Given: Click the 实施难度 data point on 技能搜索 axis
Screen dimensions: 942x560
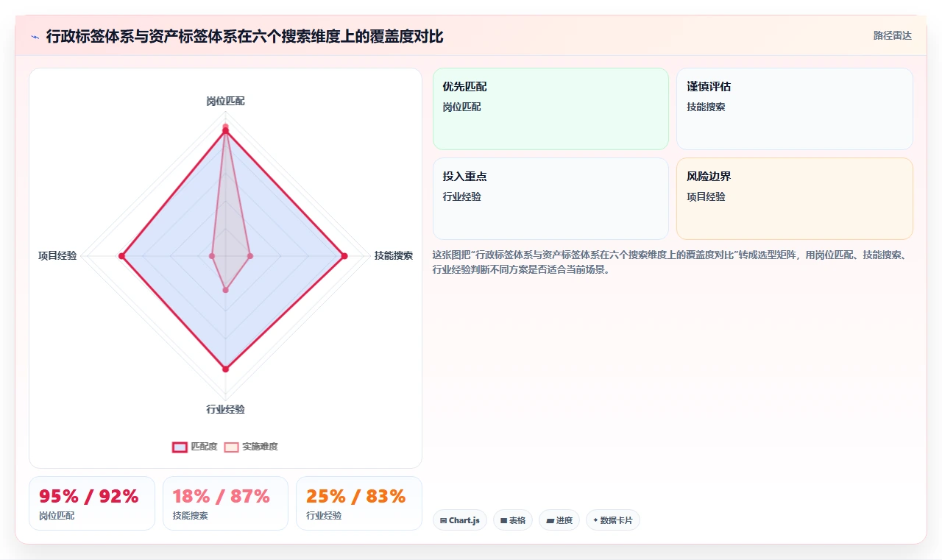Looking at the screenshot, I should (250, 256).
